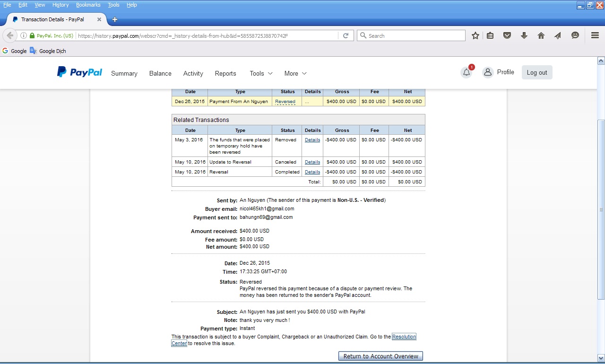Screen dimensions: 605x364
Task: Open the Pocket save icon
Action: pos(507,35)
